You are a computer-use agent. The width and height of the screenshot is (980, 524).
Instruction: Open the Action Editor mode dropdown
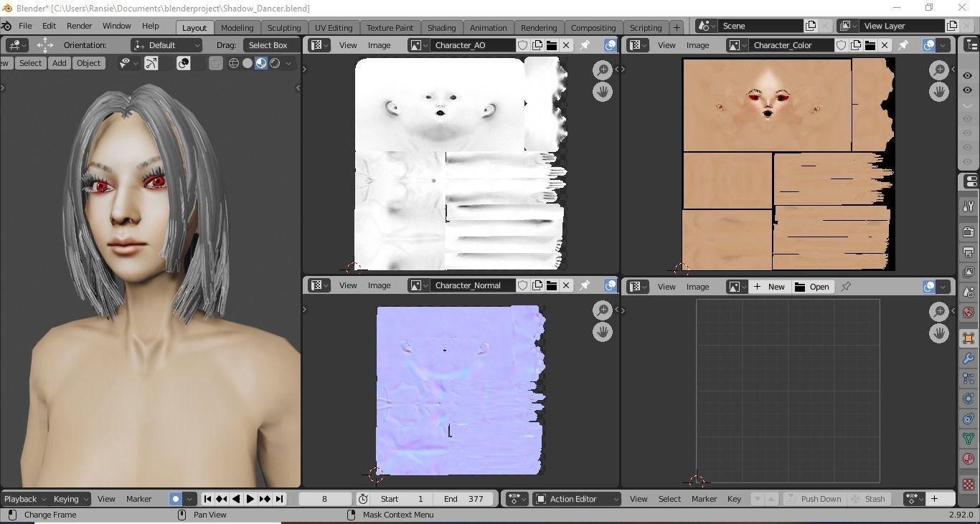[x=578, y=499]
